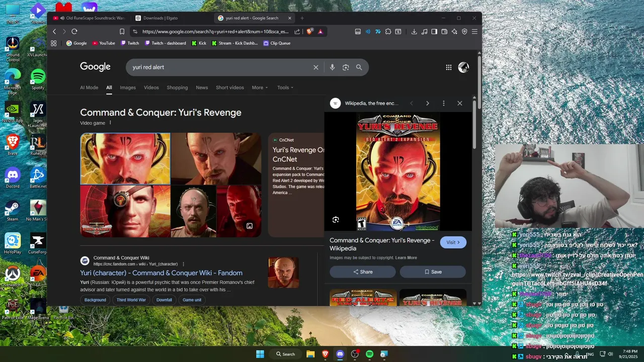Open File Explorer from the taskbar

click(x=310, y=354)
